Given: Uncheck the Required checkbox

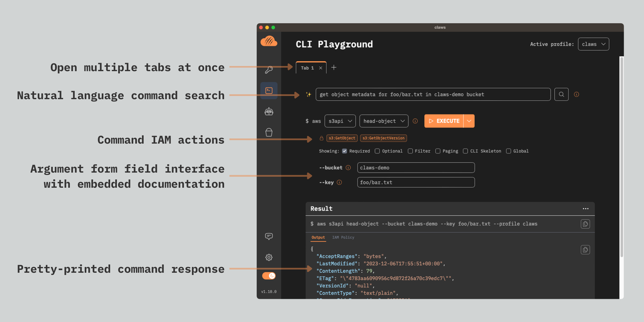Looking at the screenshot, I should [x=345, y=151].
